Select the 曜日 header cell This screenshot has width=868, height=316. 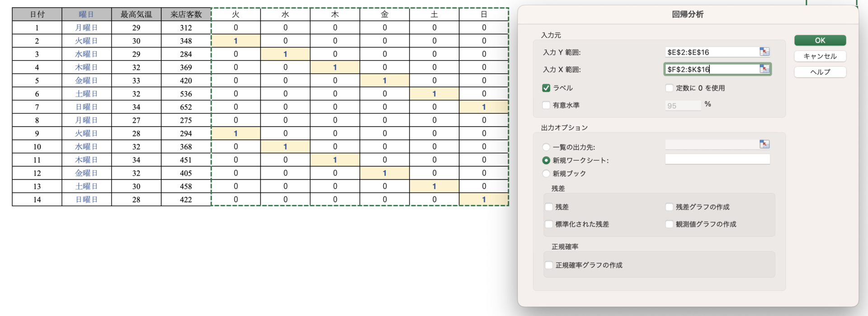click(x=87, y=14)
